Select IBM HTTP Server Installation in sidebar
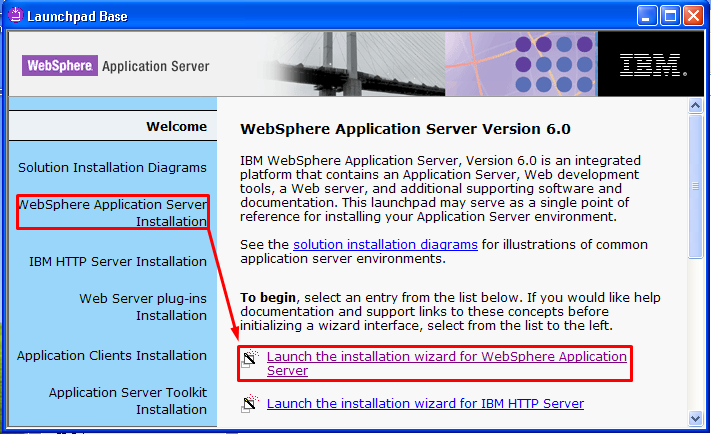Viewport: 711px width, 434px height. click(x=118, y=262)
